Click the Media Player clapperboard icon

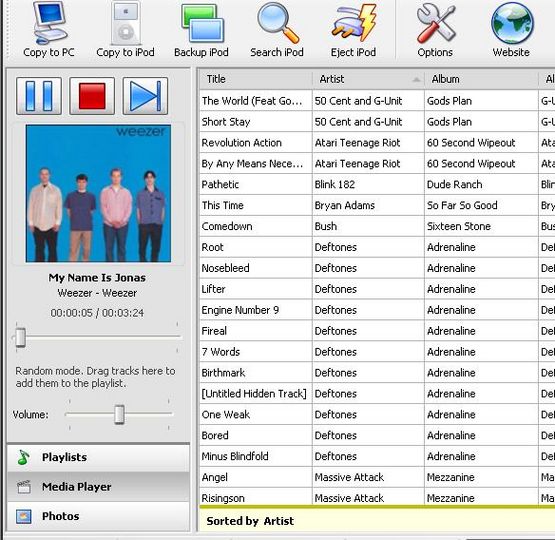[x=24, y=487]
